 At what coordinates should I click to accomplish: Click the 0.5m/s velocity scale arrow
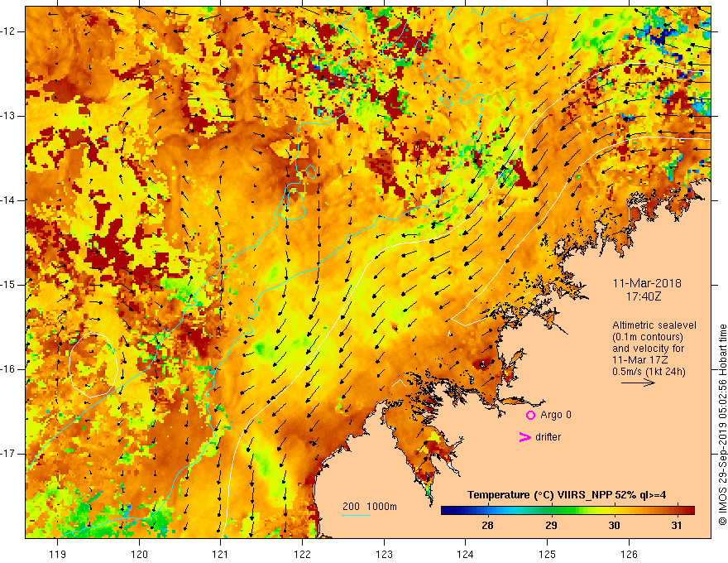(639, 383)
